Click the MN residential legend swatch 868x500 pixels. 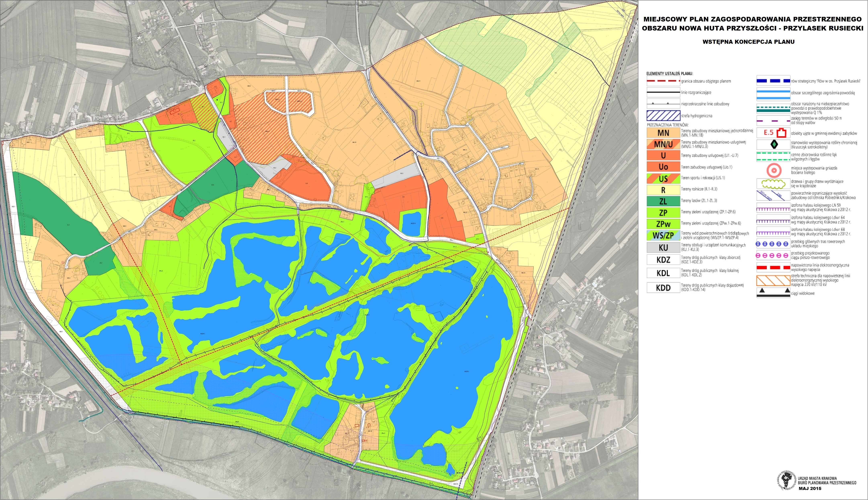663,133
